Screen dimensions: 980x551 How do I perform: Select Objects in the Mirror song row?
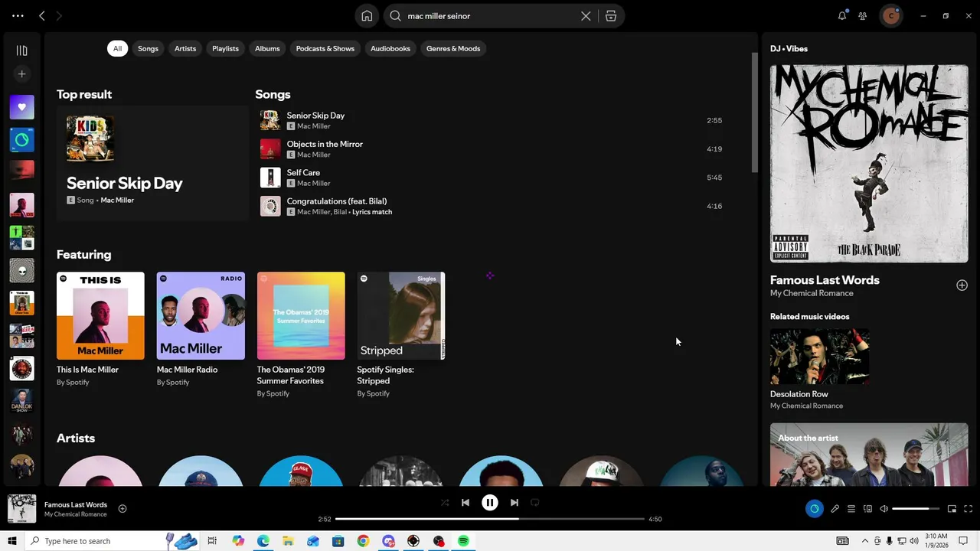(492, 148)
